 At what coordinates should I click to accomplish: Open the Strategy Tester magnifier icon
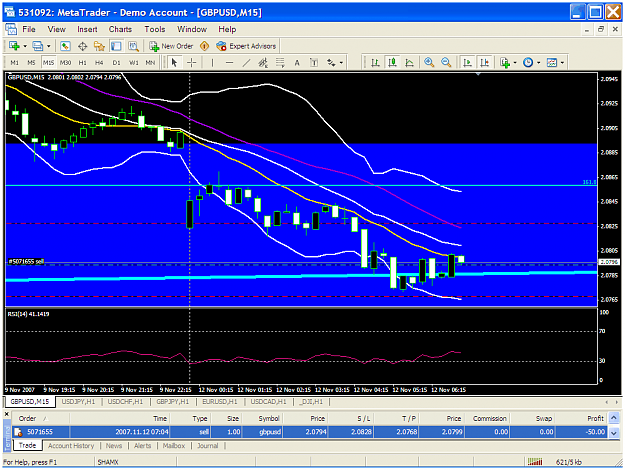tap(133, 46)
